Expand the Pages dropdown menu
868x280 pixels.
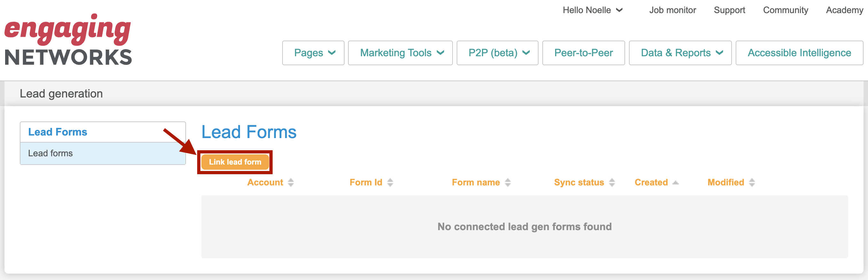(313, 53)
